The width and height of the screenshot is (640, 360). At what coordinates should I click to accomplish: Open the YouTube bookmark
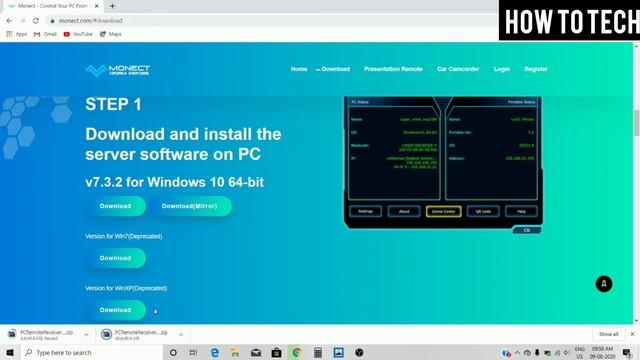[78, 34]
